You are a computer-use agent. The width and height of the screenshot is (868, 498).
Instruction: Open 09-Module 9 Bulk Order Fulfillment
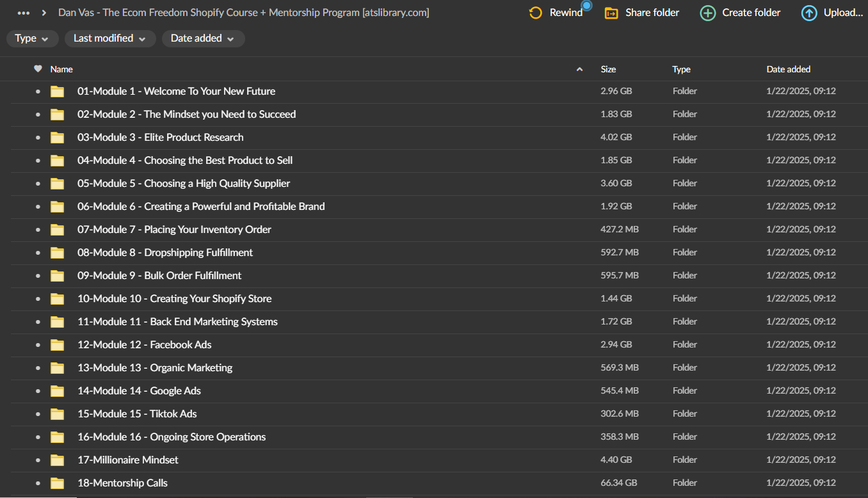coord(159,276)
